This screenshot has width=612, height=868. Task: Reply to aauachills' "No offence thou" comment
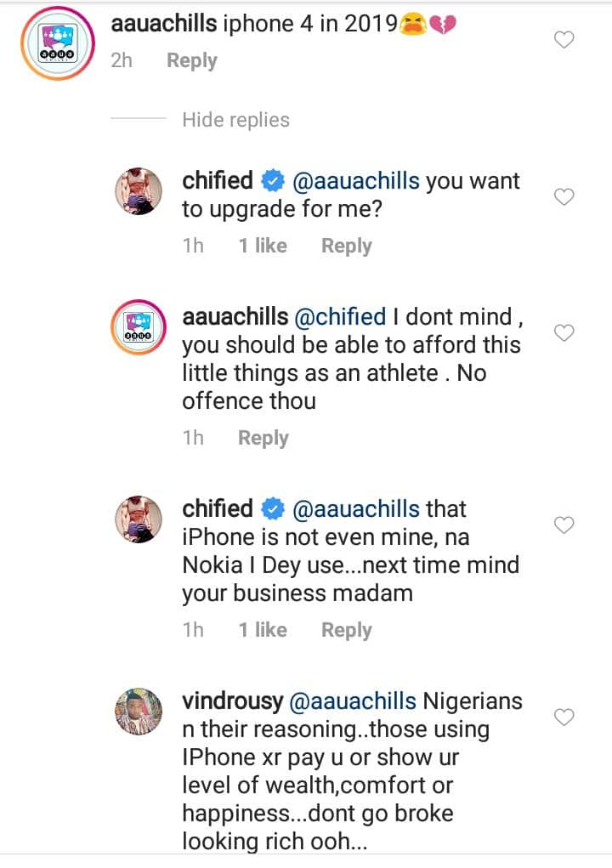click(x=263, y=438)
